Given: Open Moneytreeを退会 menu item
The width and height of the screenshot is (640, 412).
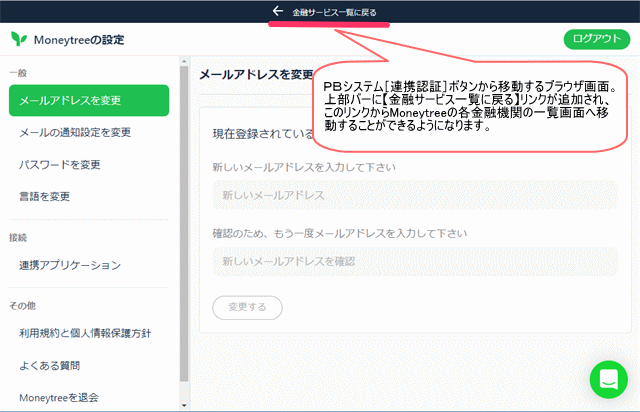Looking at the screenshot, I should pos(59,398).
